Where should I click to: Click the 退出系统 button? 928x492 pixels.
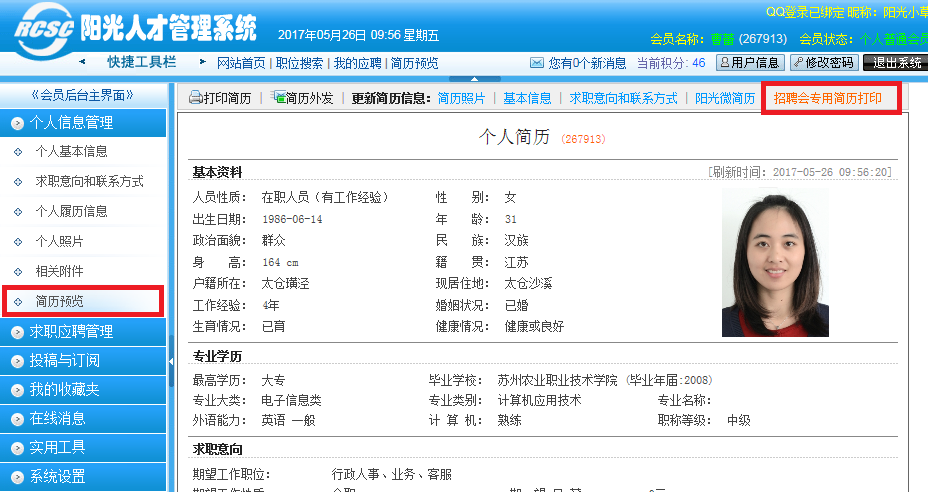click(x=897, y=62)
